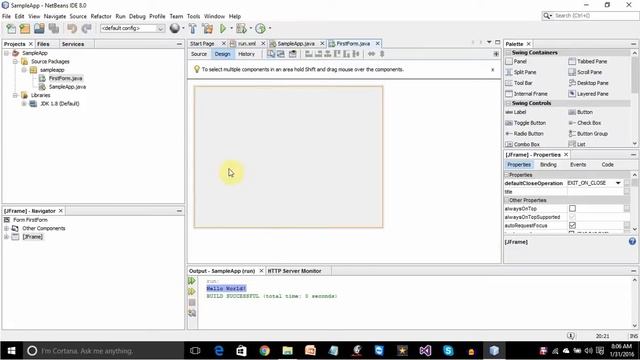Click the Open Project toolbar icon

pos(39,28)
